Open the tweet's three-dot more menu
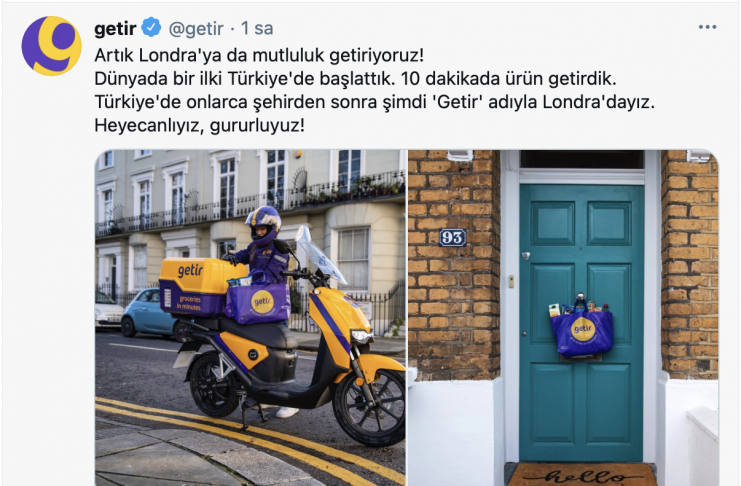This screenshot has height=486, width=741. coord(707,27)
